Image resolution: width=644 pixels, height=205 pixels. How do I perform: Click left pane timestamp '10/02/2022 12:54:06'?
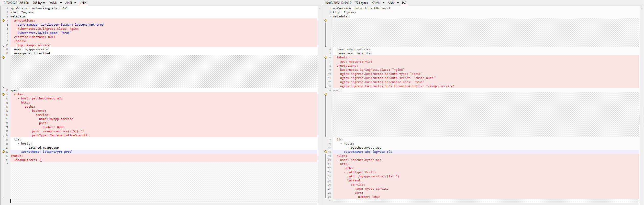(16, 3)
